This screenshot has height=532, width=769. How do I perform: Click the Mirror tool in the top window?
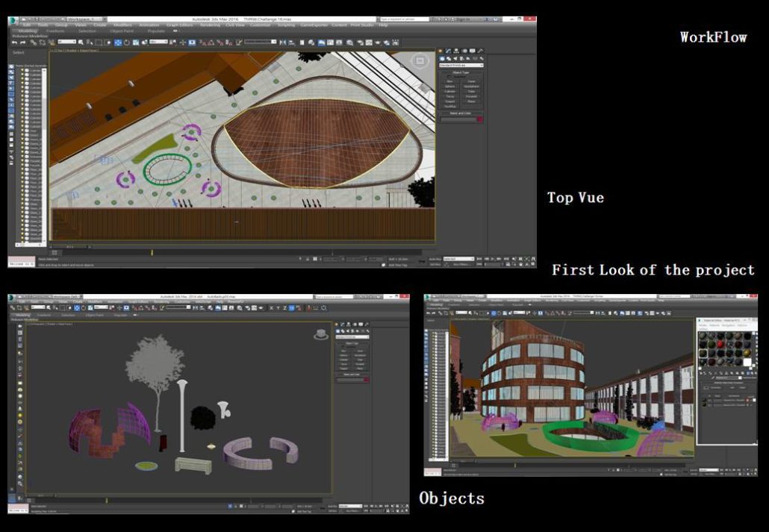point(283,43)
